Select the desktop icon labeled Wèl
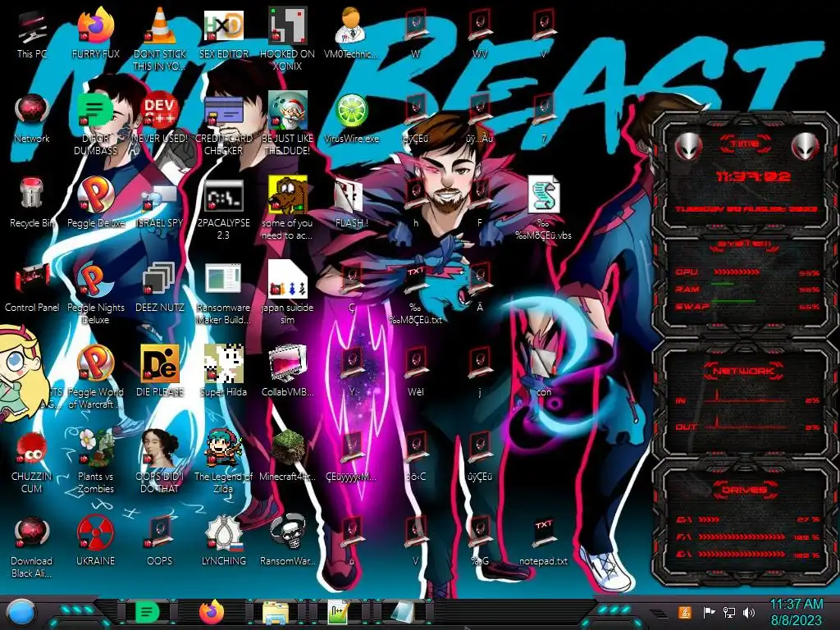The width and height of the screenshot is (840, 630). click(x=416, y=372)
